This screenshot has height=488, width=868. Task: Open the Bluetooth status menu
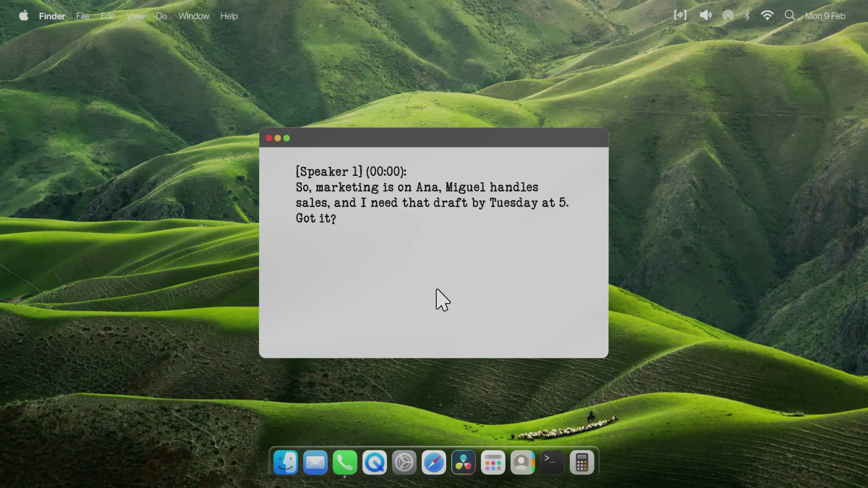click(747, 15)
